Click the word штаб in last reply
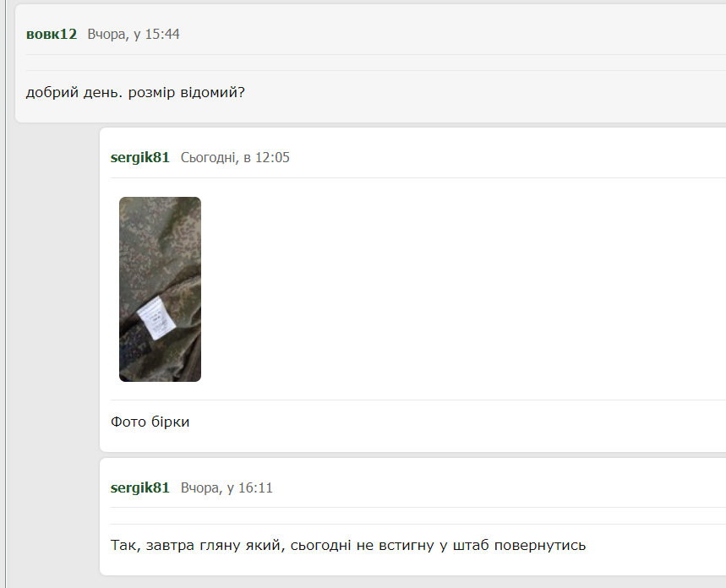 pos(471,546)
